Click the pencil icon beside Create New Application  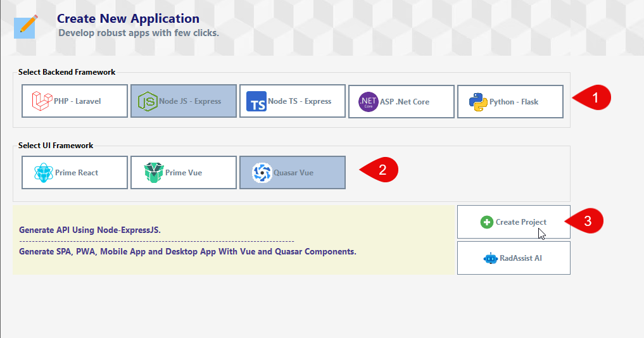(x=26, y=27)
